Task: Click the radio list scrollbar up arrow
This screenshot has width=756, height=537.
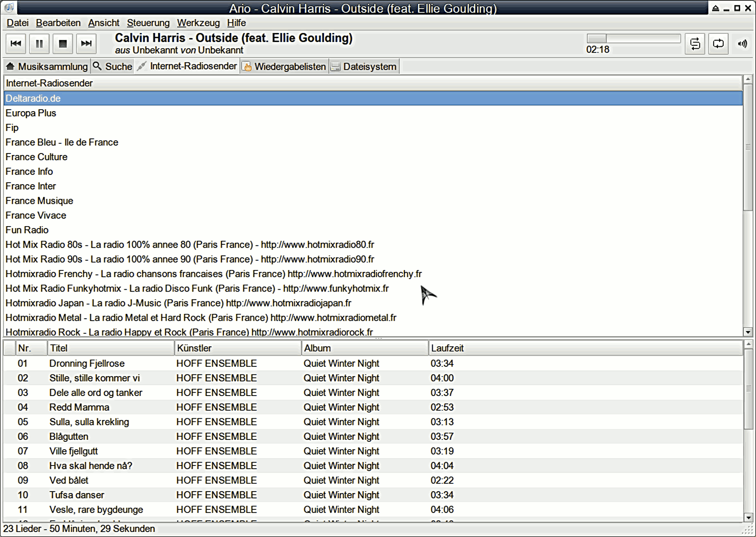Action: coord(748,79)
